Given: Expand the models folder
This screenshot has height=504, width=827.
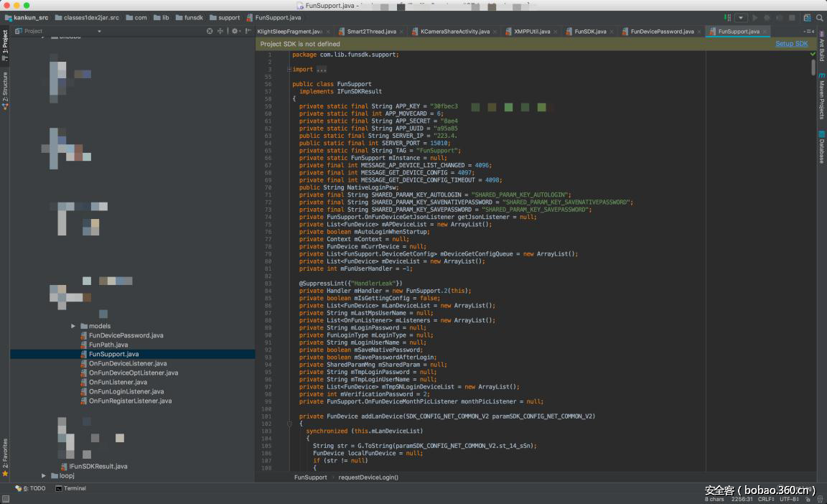Looking at the screenshot, I should click(x=73, y=326).
